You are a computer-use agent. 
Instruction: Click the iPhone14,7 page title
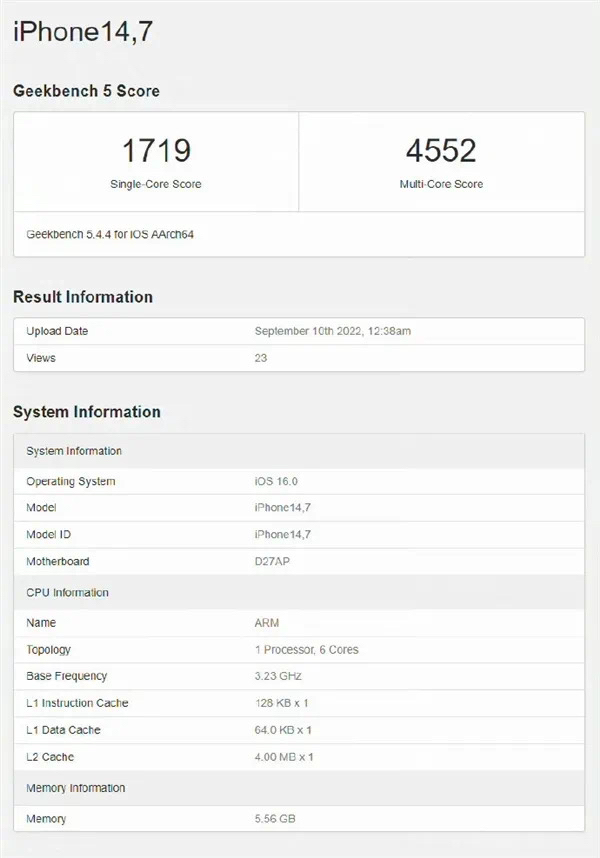point(82,32)
